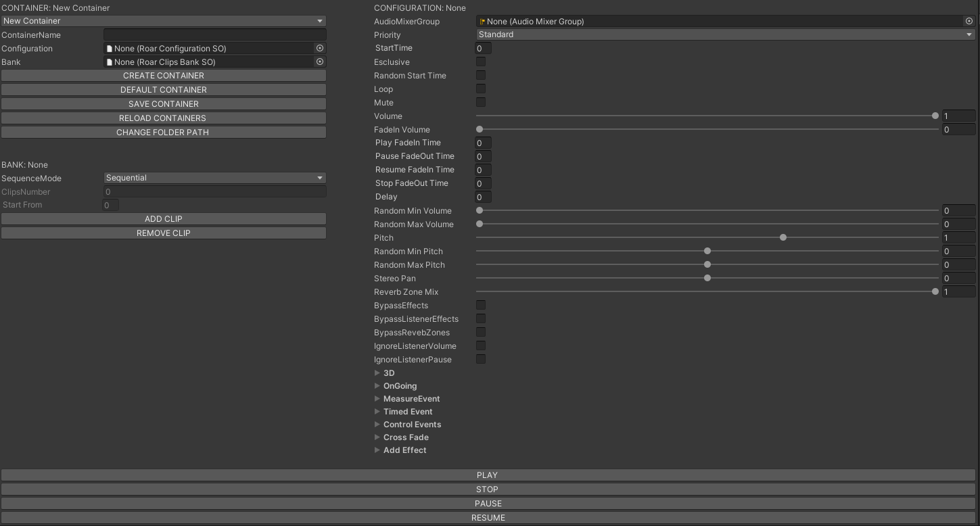980x526 pixels.
Task: Click the Volume slider handle
Action: coord(935,116)
